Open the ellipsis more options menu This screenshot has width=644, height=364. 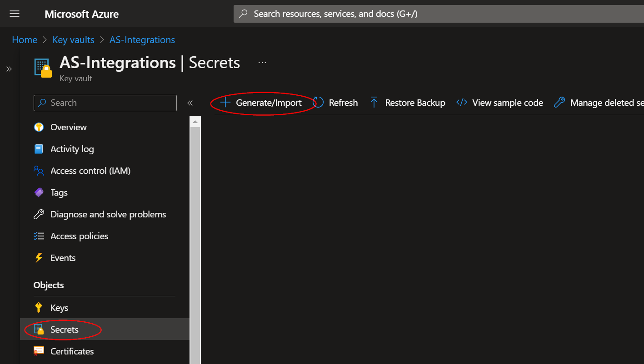pyautogui.click(x=262, y=63)
